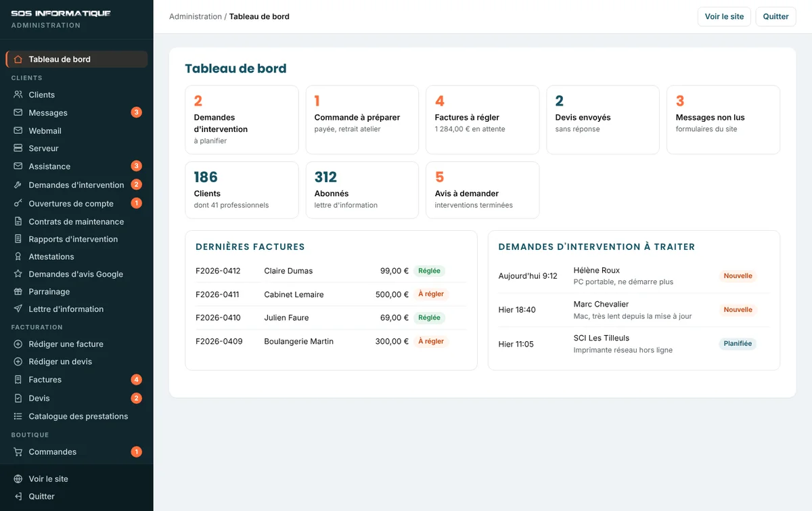Click the Boulangerie Martin invoice name
812x511 pixels.
298,341
